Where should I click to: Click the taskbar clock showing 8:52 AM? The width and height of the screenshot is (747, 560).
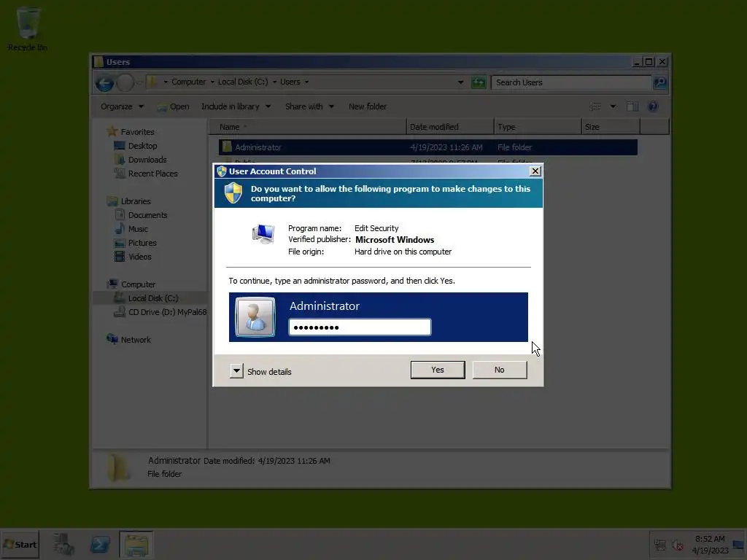(710, 544)
